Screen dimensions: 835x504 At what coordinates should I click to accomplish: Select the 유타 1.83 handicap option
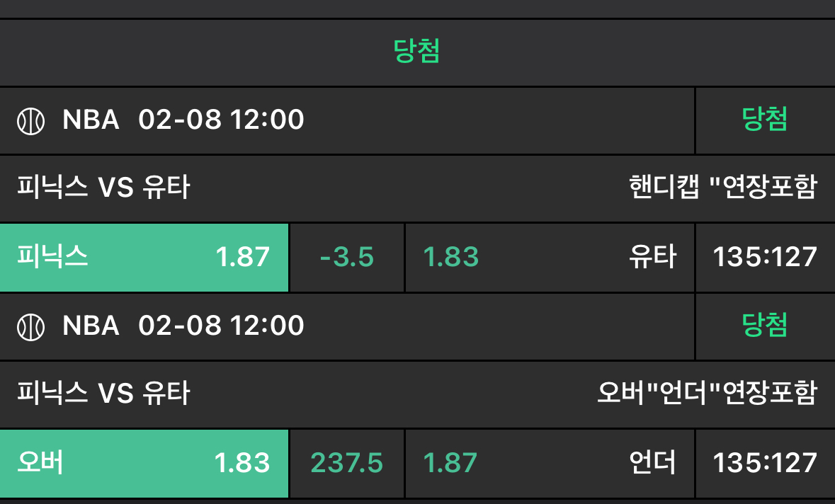[x=549, y=257]
